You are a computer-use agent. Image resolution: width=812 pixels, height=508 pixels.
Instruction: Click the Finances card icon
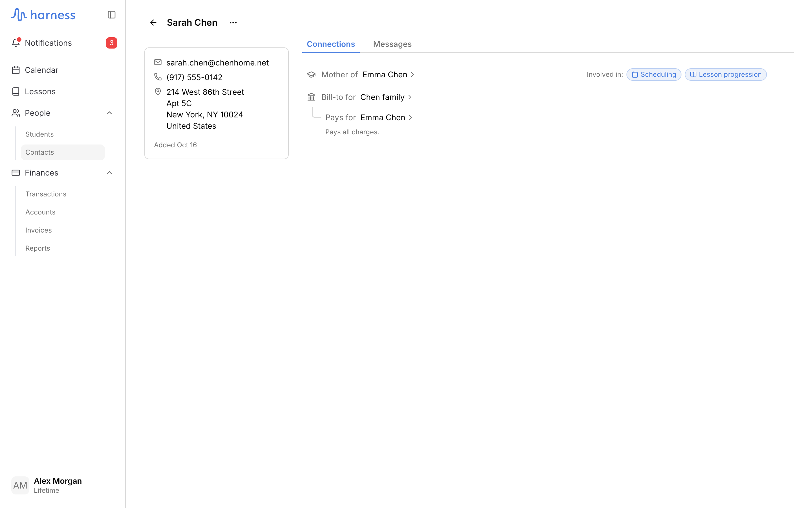click(16, 173)
